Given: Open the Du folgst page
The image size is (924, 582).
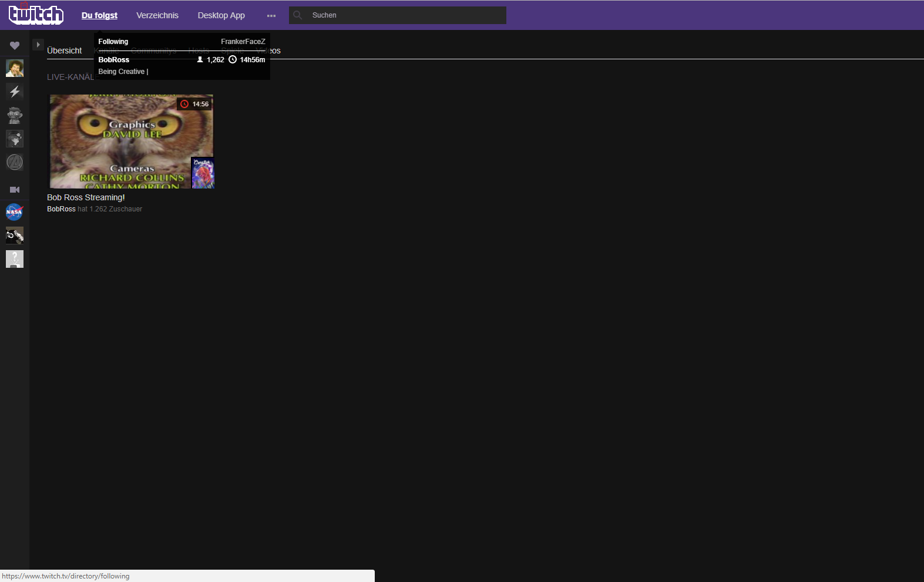Looking at the screenshot, I should (x=99, y=15).
